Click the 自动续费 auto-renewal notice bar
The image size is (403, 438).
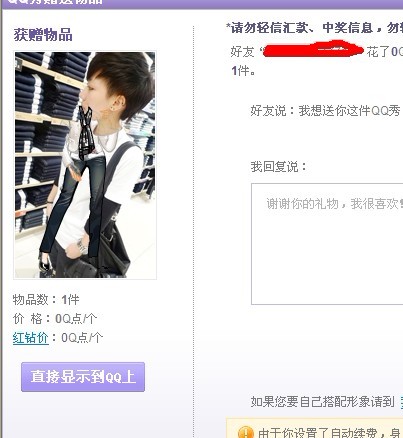[315, 428]
